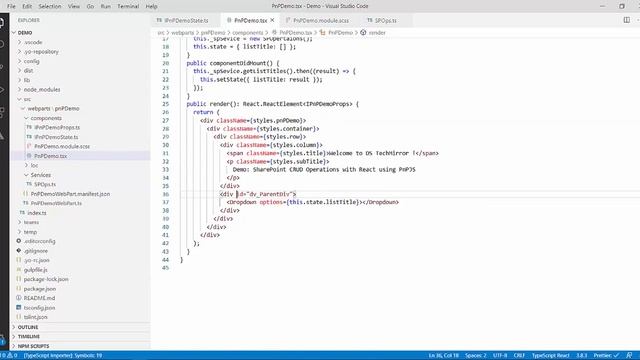
Task: Expand the .vscode folder
Action: tap(33, 42)
